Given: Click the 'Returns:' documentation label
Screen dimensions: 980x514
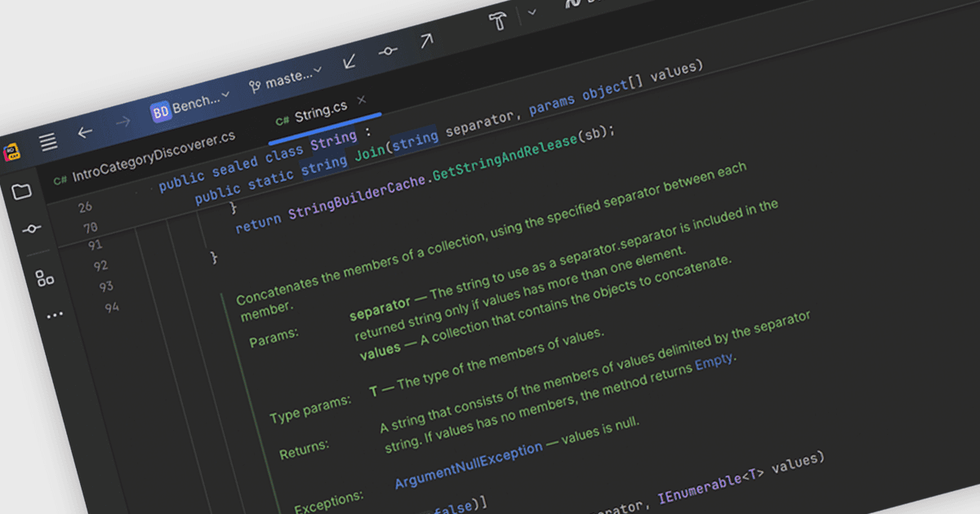Looking at the screenshot, I should pos(304,450).
